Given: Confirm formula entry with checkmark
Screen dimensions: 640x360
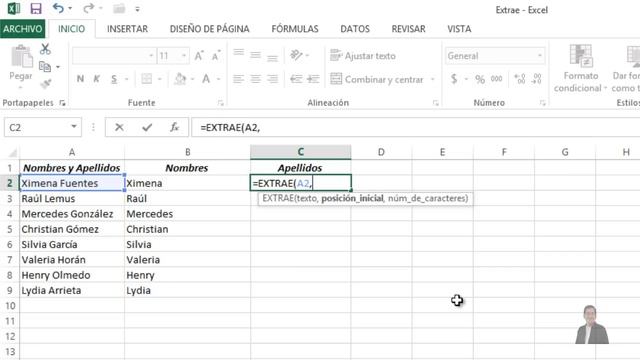Looking at the screenshot, I should 147,127.
